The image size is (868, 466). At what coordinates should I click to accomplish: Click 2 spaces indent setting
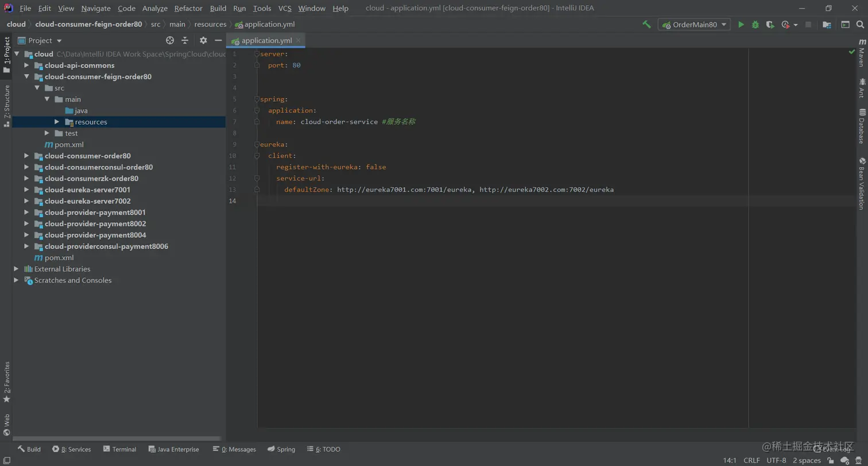coord(807,460)
